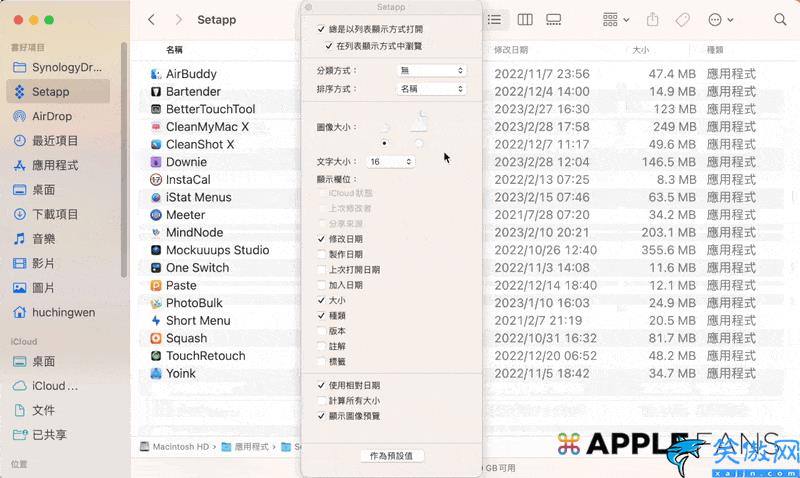Sort by the 名稱 column header

tap(174, 50)
